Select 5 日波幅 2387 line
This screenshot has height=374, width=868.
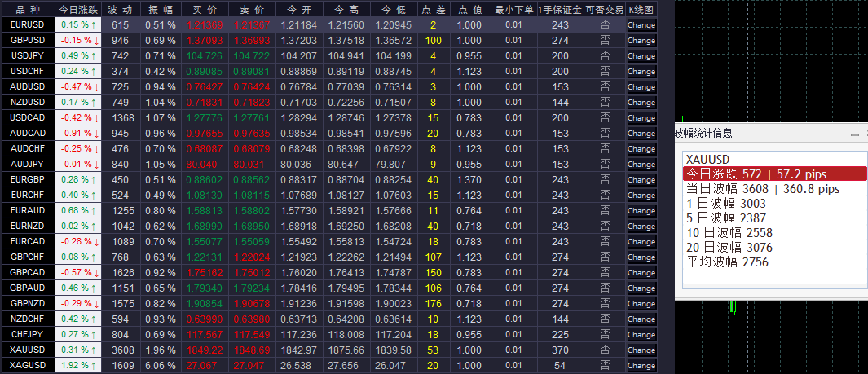(775, 218)
